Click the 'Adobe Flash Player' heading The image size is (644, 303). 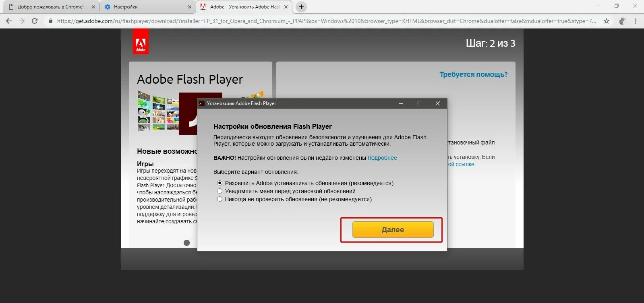click(x=190, y=79)
